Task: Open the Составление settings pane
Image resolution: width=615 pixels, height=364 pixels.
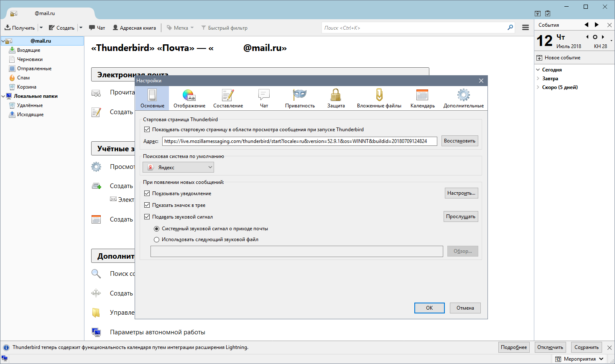Action: [228, 98]
